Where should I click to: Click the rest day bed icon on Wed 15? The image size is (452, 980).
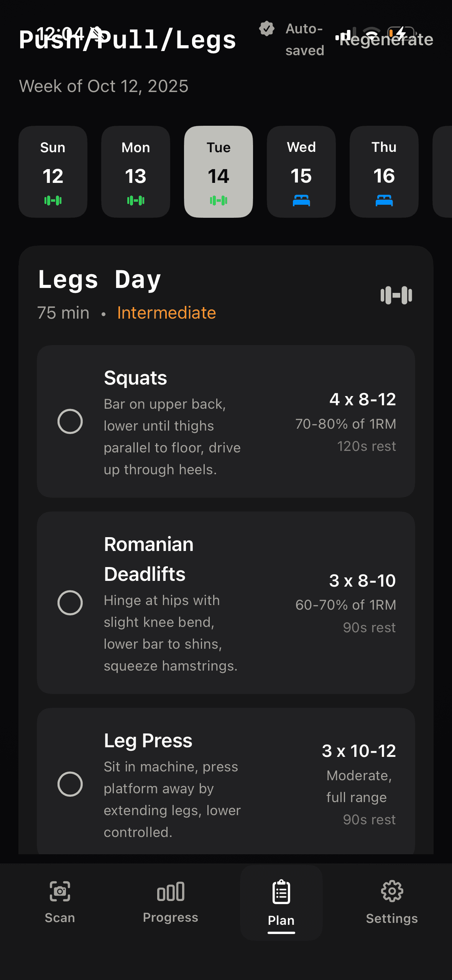pos(301,200)
